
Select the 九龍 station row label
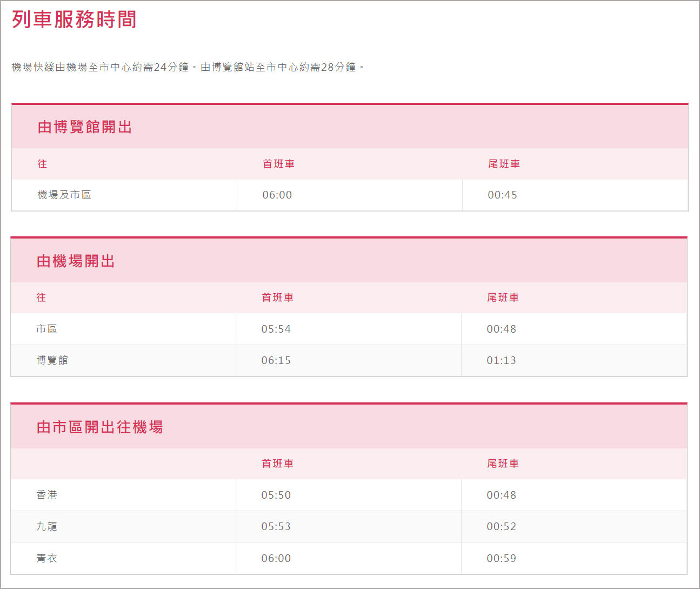point(46,526)
